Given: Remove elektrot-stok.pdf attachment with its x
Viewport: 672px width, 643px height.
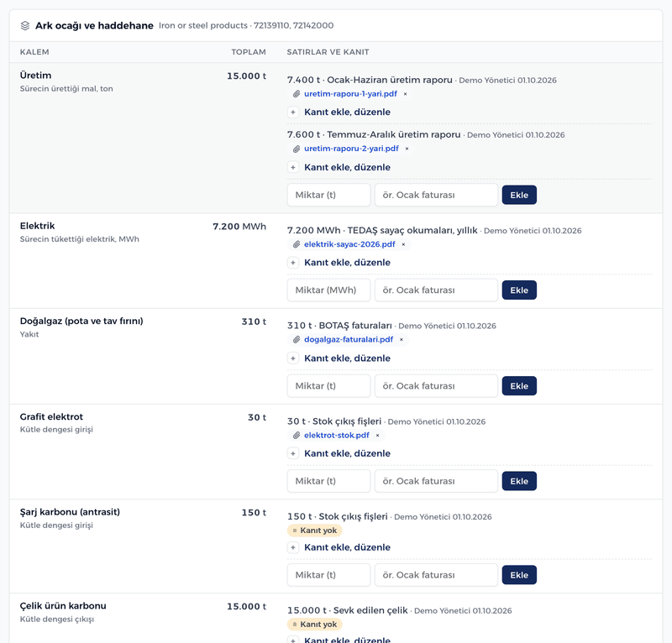Looking at the screenshot, I should click(x=377, y=435).
